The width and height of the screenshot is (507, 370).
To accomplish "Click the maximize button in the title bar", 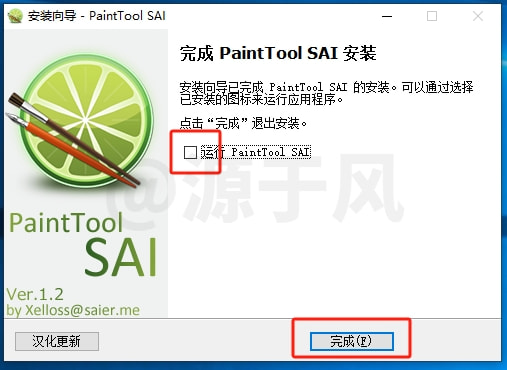I will pos(432,16).
